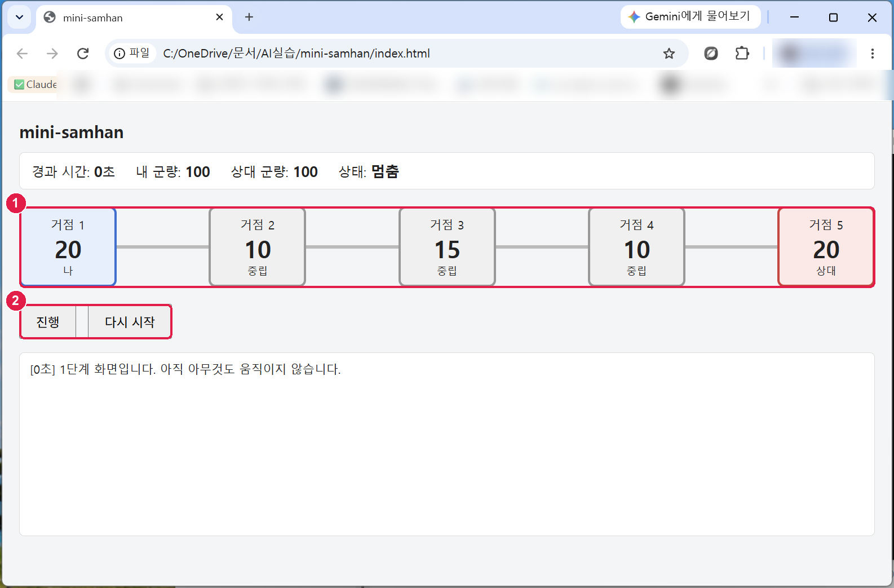Viewport: 894px width, 588px height.
Task: Open the Extensions puzzle icon
Action: click(742, 54)
